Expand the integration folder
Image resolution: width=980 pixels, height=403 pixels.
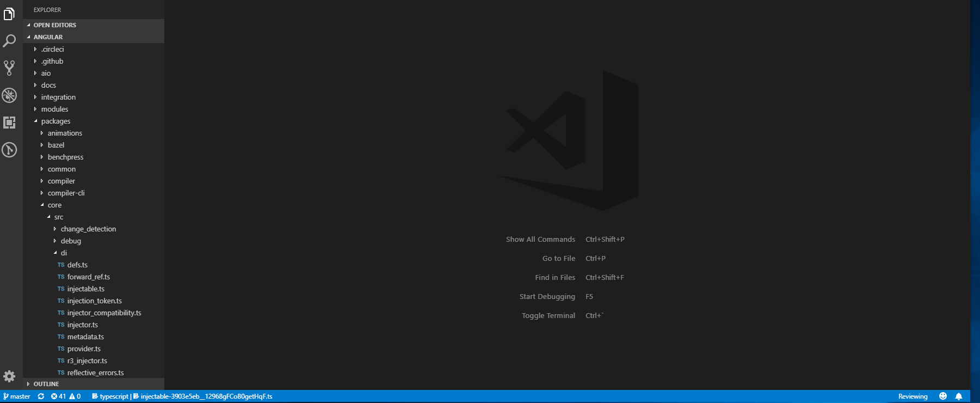tap(94, 97)
